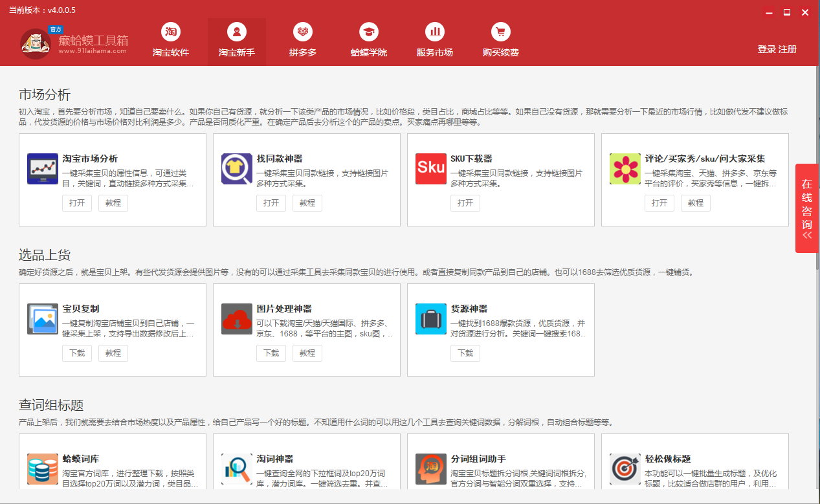Click the 蛤蟆词库 database icon
This screenshot has height=504, width=820.
(43, 469)
